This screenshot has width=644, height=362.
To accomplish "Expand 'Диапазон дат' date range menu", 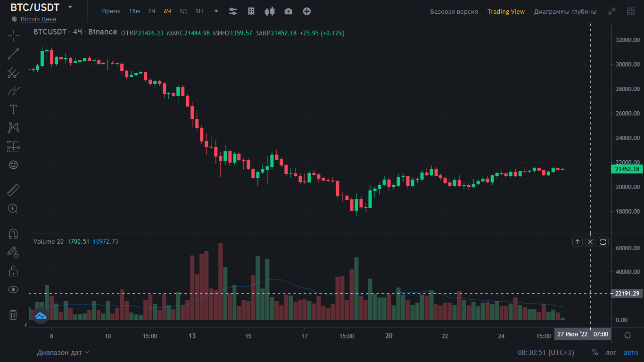I will (63, 353).
